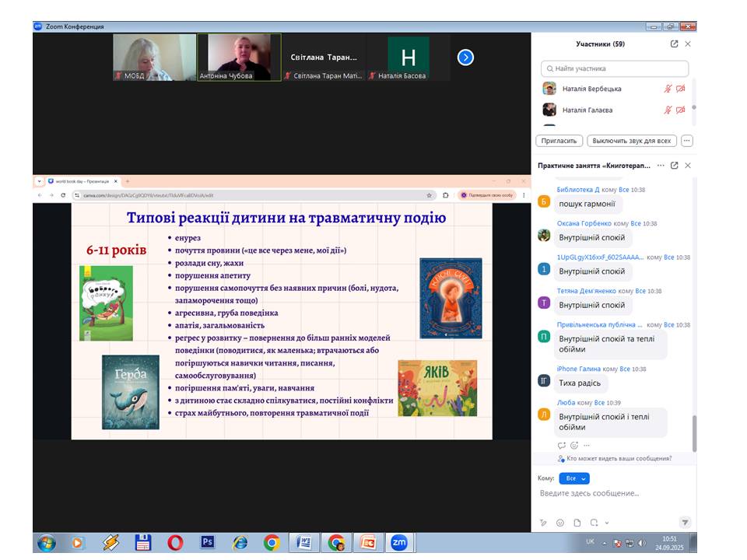
Task: Open the text formatting tool in chat
Action: point(543,523)
